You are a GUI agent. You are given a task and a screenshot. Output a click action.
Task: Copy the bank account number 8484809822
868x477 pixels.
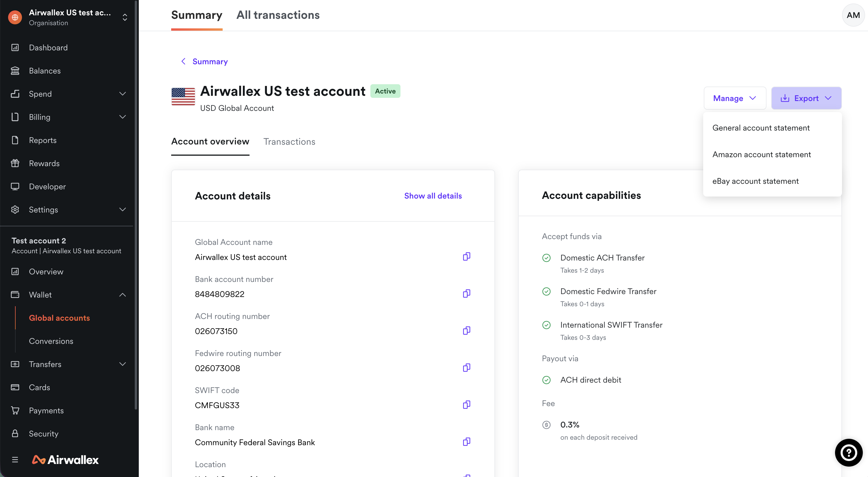[x=466, y=293]
